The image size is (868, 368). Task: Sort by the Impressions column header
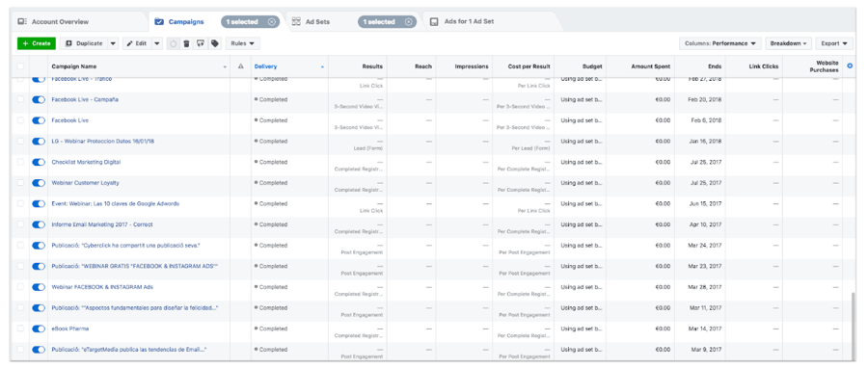point(472,66)
